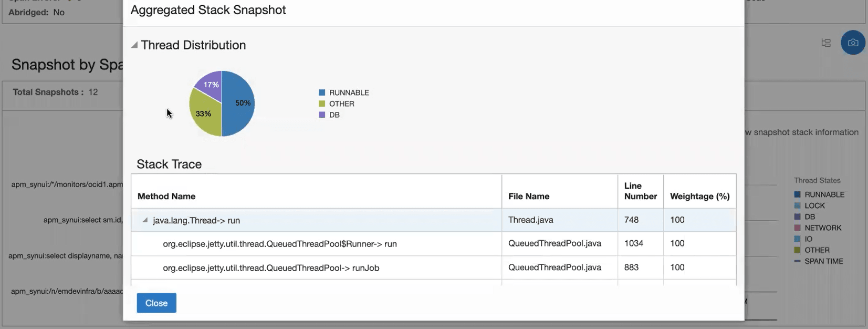Toggle the DB series in pie legend
Image resolution: width=868 pixels, height=329 pixels.
[x=322, y=114]
